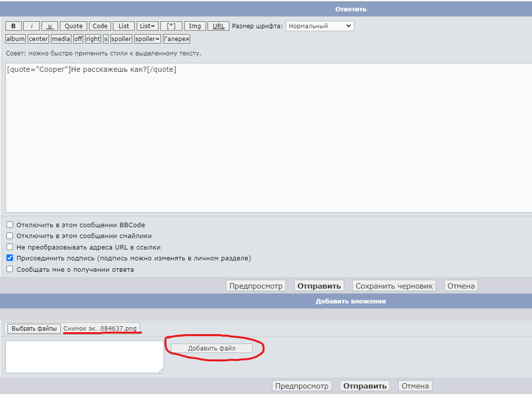Apply underline with the u button
The width and height of the screenshot is (532, 397).
click(x=50, y=26)
